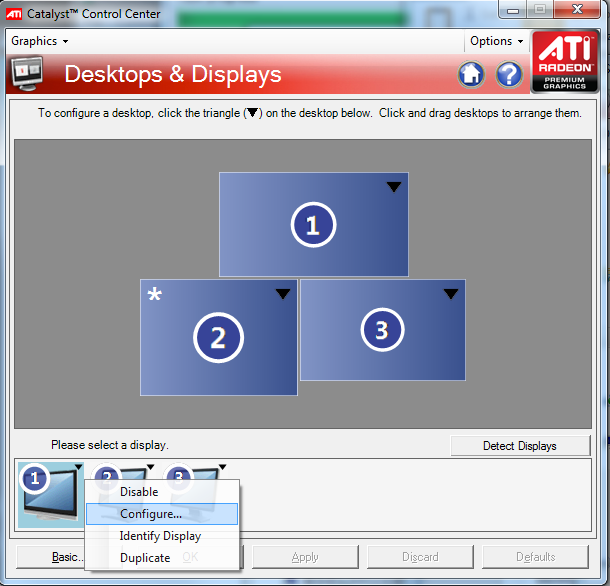Open Help via the question mark icon
The height and width of the screenshot is (586, 610).
tap(509, 74)
